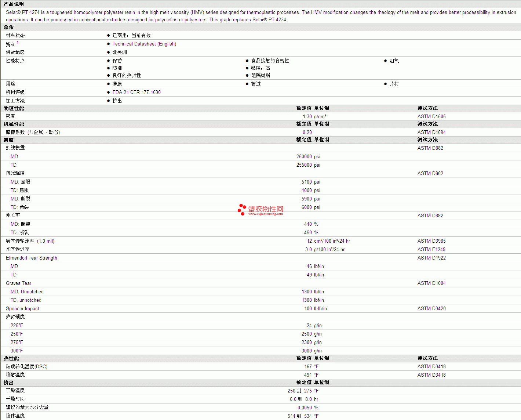Screen dimensions: 521x420
Task: Click the FDA 21 CFR 177.1630 rating
Action: [x=136, y=93]
